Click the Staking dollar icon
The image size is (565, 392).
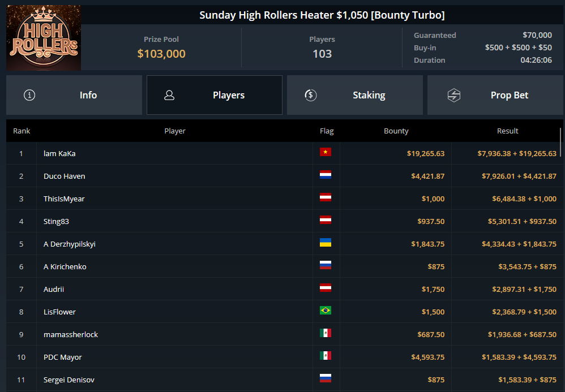(311, 95)
